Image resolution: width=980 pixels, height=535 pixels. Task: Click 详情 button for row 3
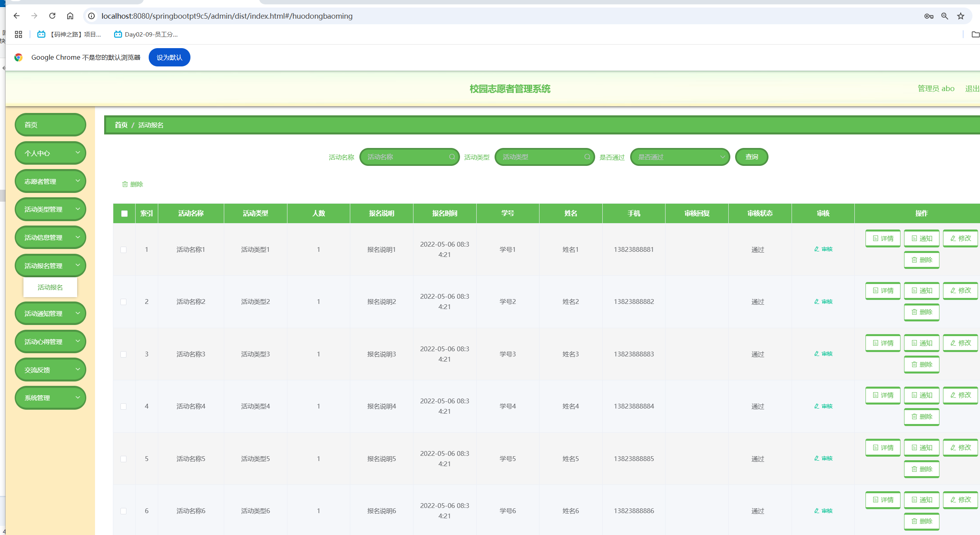coord(883,343)
